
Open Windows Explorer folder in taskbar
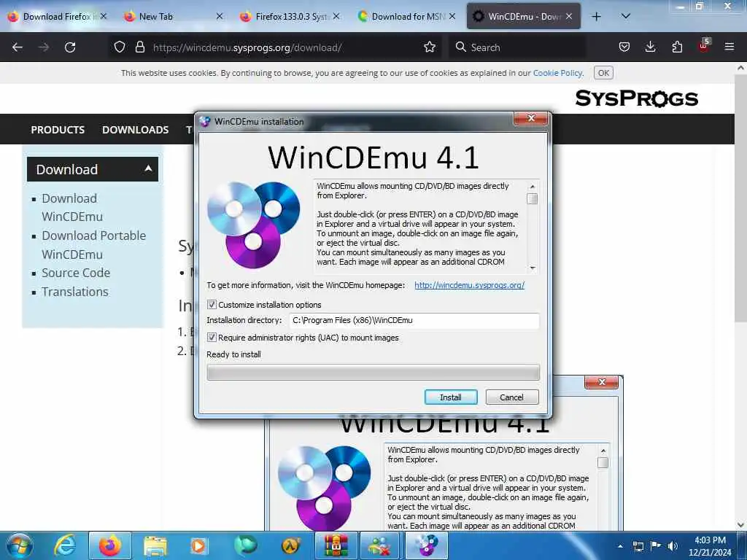(155, 545)
